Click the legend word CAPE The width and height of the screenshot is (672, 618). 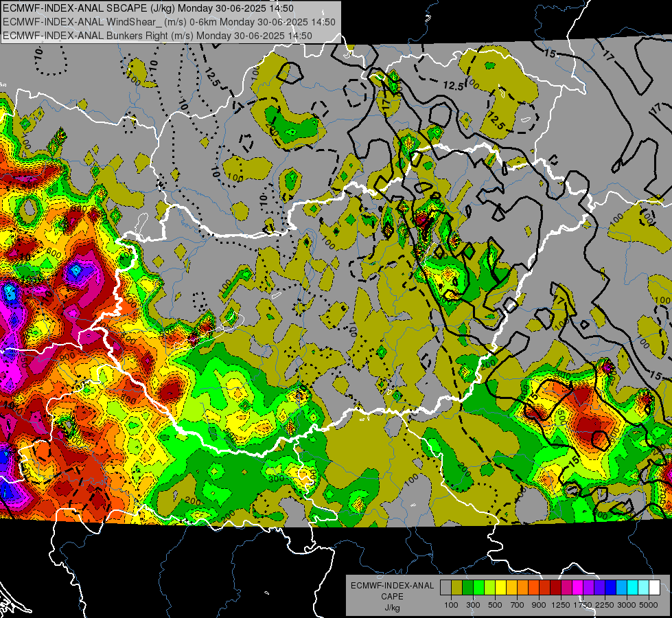click(392, 597)
